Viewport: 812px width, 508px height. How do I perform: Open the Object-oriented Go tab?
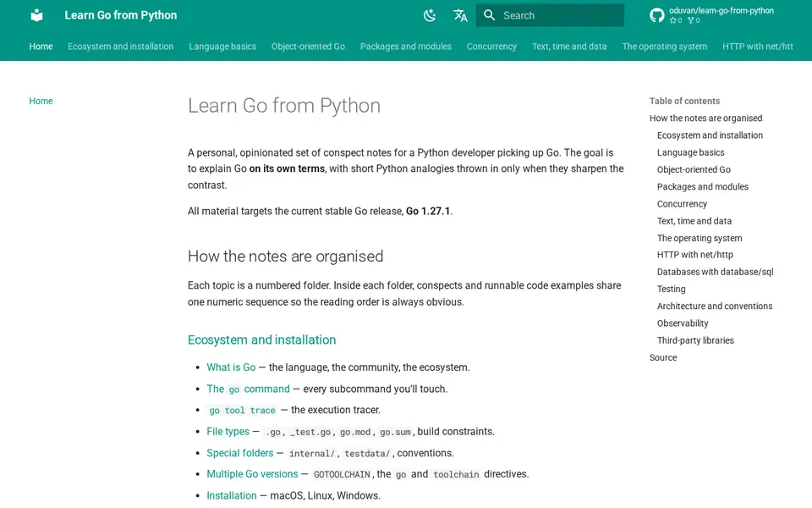[308, 47]
